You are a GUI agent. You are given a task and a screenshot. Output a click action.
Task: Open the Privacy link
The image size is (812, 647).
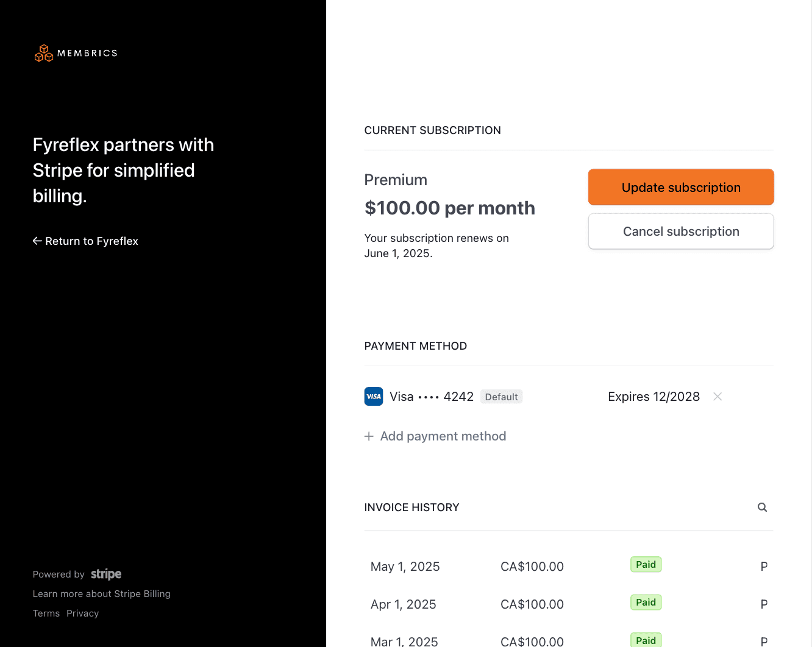click(x=82, y=613)
